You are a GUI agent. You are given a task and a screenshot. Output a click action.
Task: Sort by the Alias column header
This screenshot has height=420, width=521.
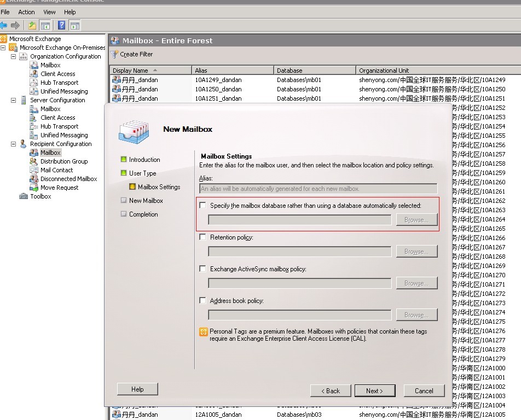click(233, 71)
